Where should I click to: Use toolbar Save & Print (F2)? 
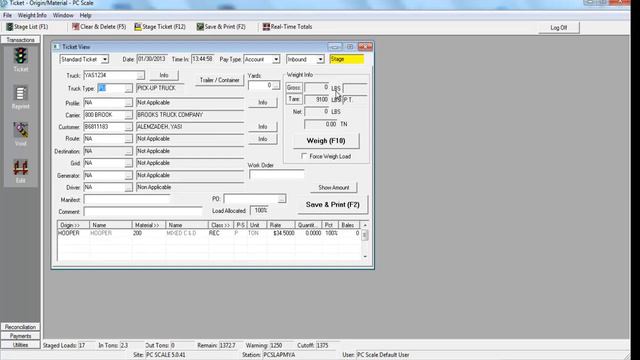221,27
